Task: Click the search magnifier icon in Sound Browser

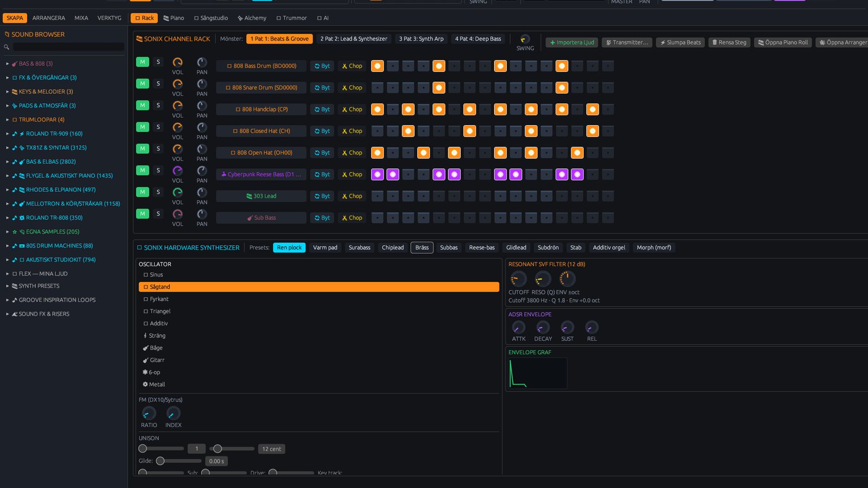Action: point(7,47)
